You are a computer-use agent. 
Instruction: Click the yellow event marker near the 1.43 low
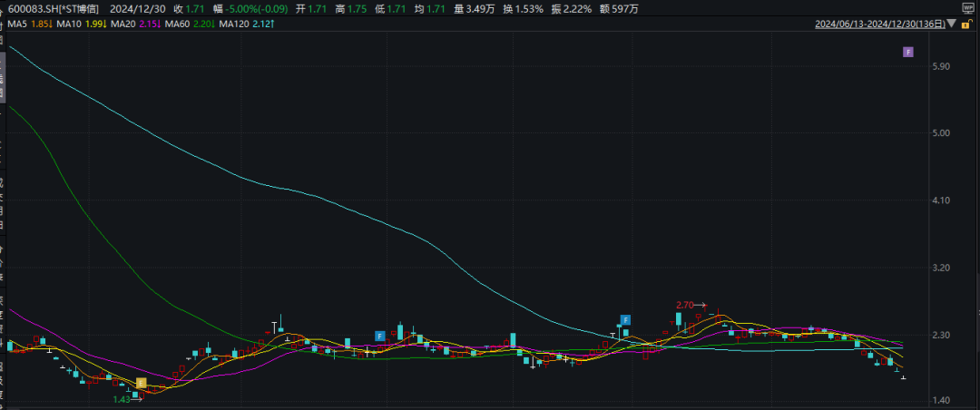(x=141, y=384)
